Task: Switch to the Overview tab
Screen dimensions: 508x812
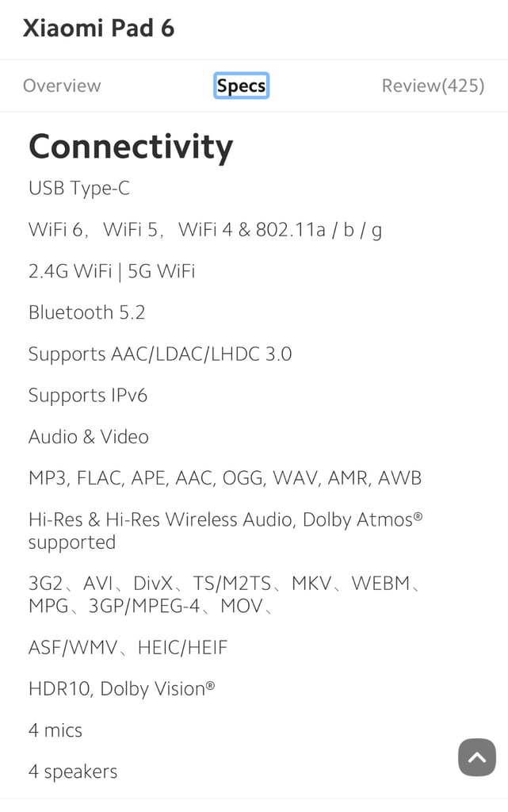Action: [x=62, y=86]
